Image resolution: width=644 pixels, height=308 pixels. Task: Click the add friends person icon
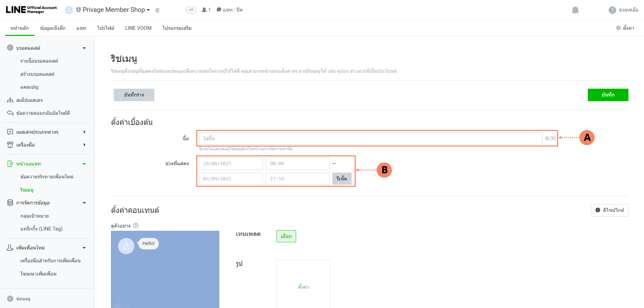point(10,248)
